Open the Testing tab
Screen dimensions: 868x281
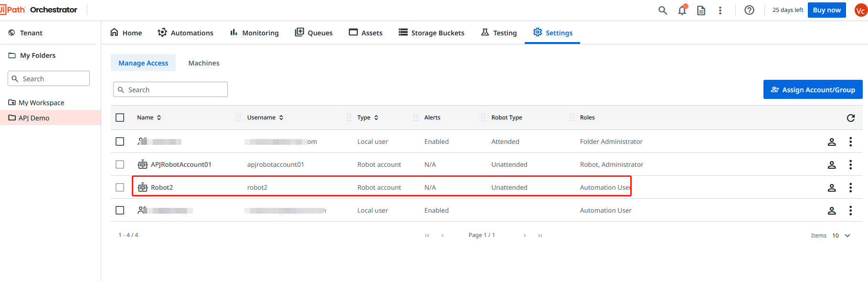click(x=499, y=32)
